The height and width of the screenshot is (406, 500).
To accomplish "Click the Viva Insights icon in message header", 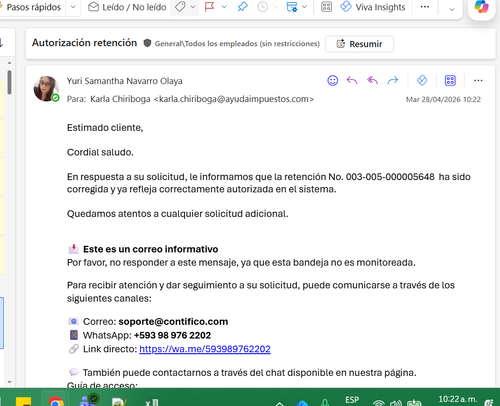I will pyautogui.click(x=422, y=80).
